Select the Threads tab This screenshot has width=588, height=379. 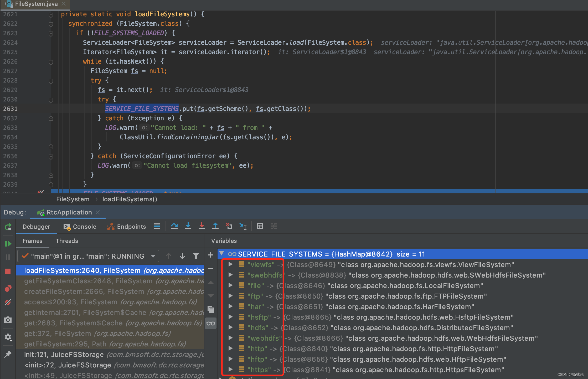[x=67, y=241]
